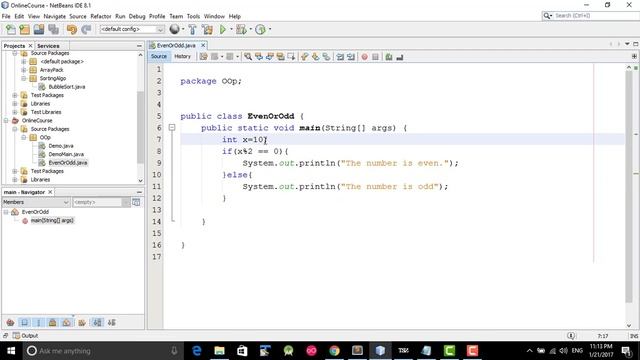640x360 pixels.
Task: Open the Run Project dropdown arrow
Action: click(x=231, y=29)
